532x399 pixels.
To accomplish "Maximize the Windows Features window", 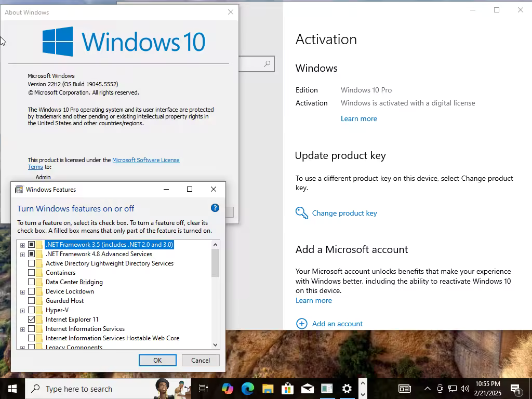I will click(x=190, y=189).
